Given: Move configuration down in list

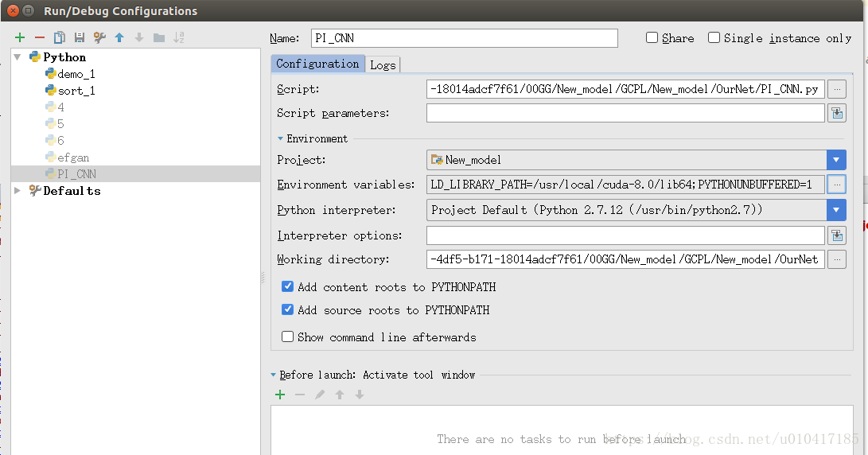Looking at the screenshot, I should (x=139, y=37).
